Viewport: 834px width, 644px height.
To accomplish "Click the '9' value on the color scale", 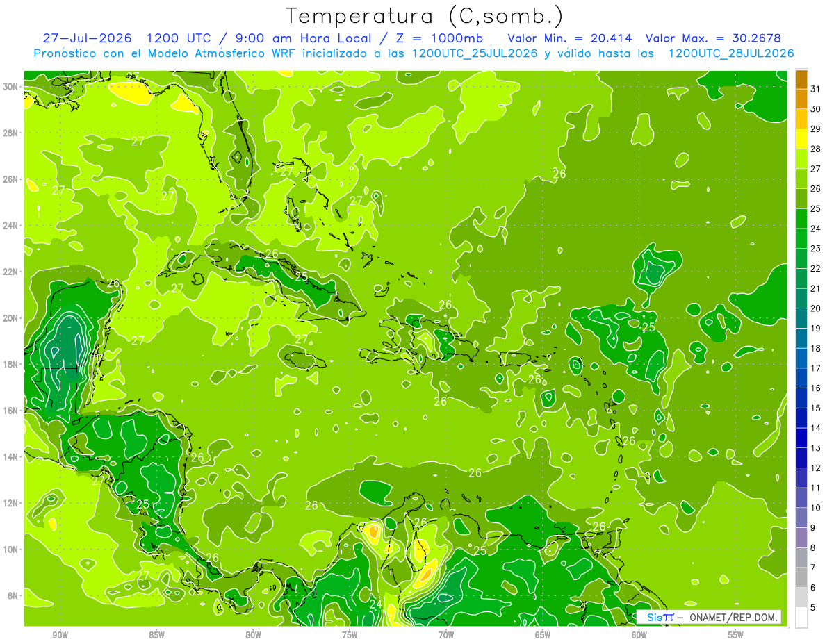I will pos(813,528).
